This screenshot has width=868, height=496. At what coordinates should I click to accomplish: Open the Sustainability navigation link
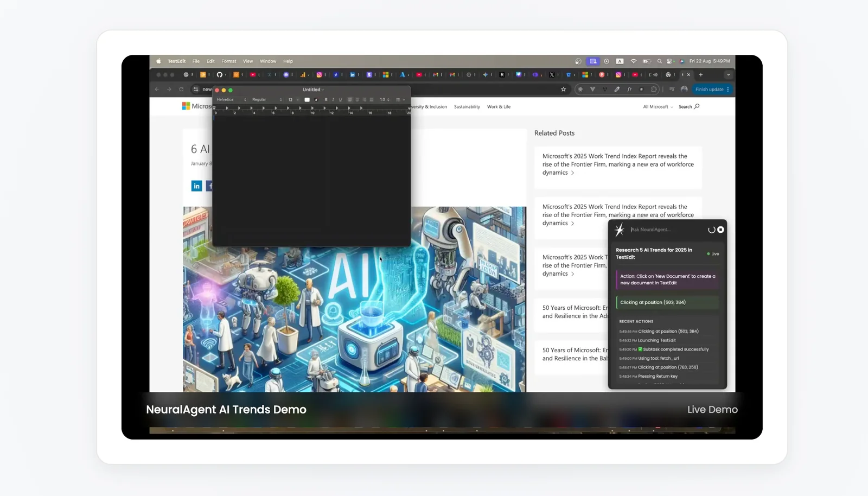coord(467,107)
